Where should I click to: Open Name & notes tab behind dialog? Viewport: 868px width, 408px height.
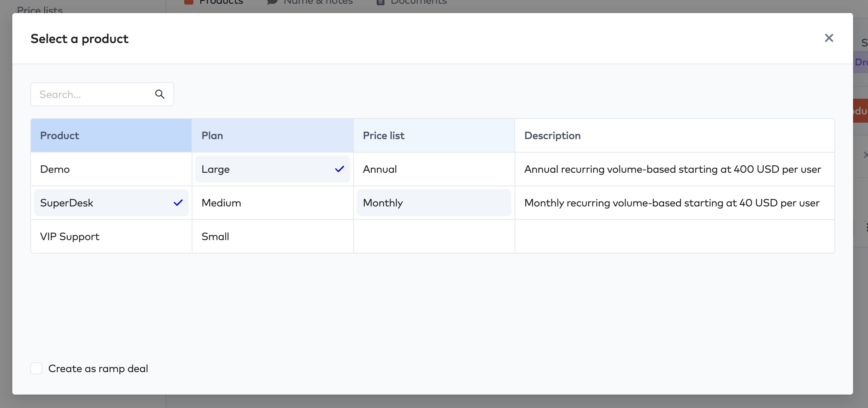coord(310,2)
